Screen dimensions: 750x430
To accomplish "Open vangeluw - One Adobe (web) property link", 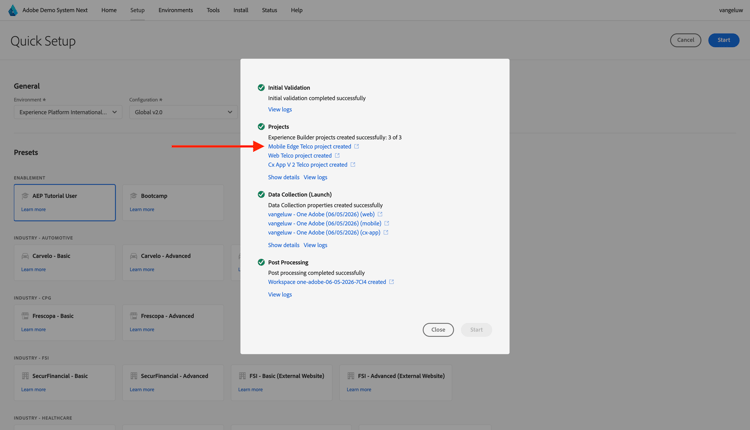I will tap(321, 214).
